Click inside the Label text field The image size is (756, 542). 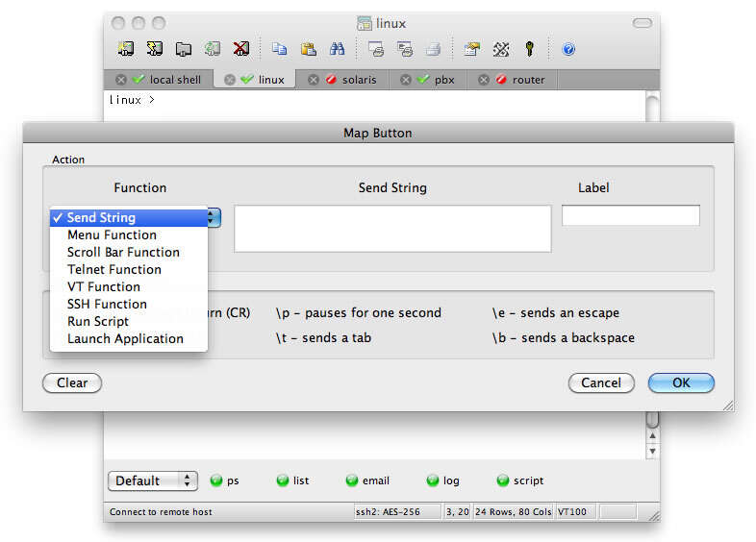click(x=630, y=215)
